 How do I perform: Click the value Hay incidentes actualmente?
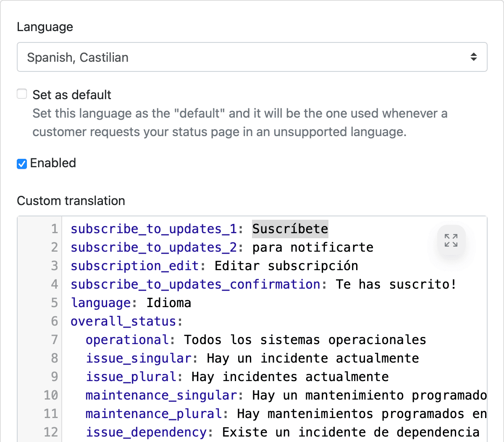pos(290,377)
